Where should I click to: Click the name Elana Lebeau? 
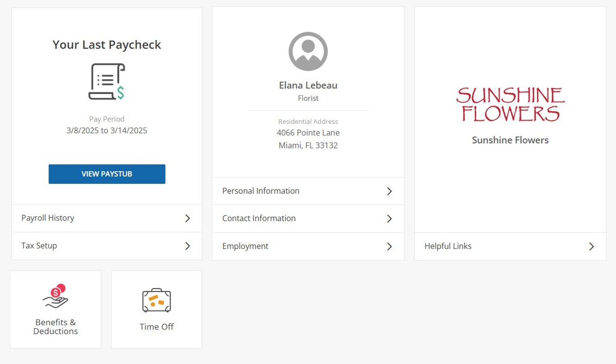point(308,85)
